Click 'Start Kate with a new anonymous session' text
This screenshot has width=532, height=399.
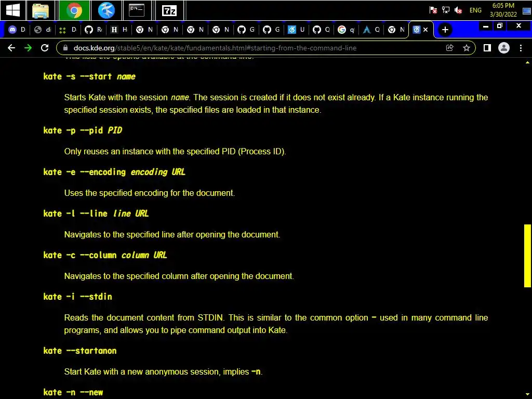pyautogui.click(x=163, y=372)
